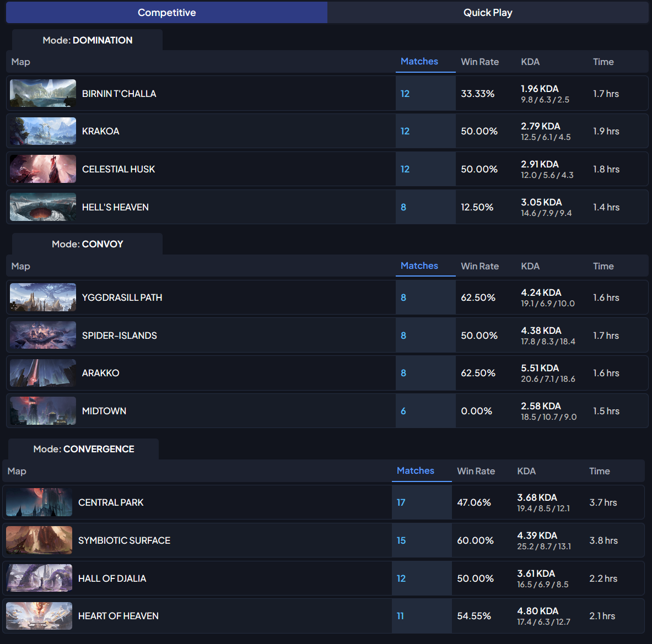Open the Krakoa map thumbnail
The width and height of the screenshot is (652, 644).
[43, 131]
